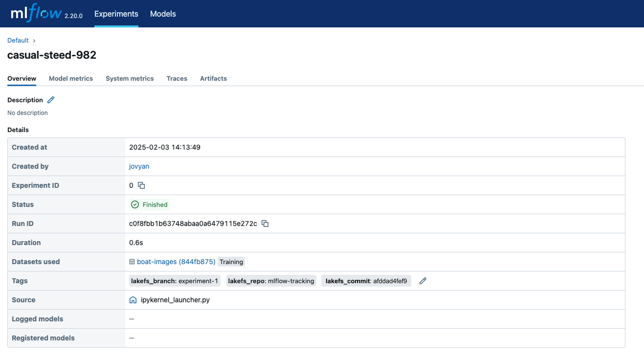Screen dimensions: 644x359
Task: Click the lakefs_commit tag chip
Action: coord(366,281)
